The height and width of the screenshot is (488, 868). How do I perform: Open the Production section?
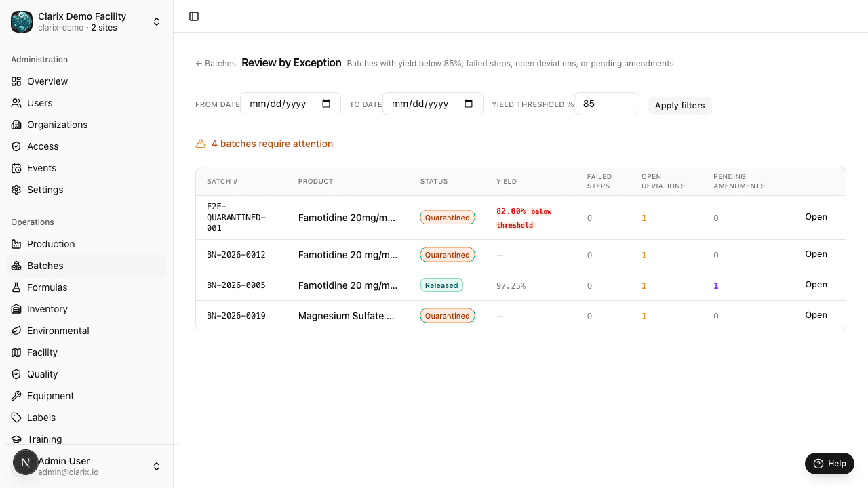pos(86,244)
